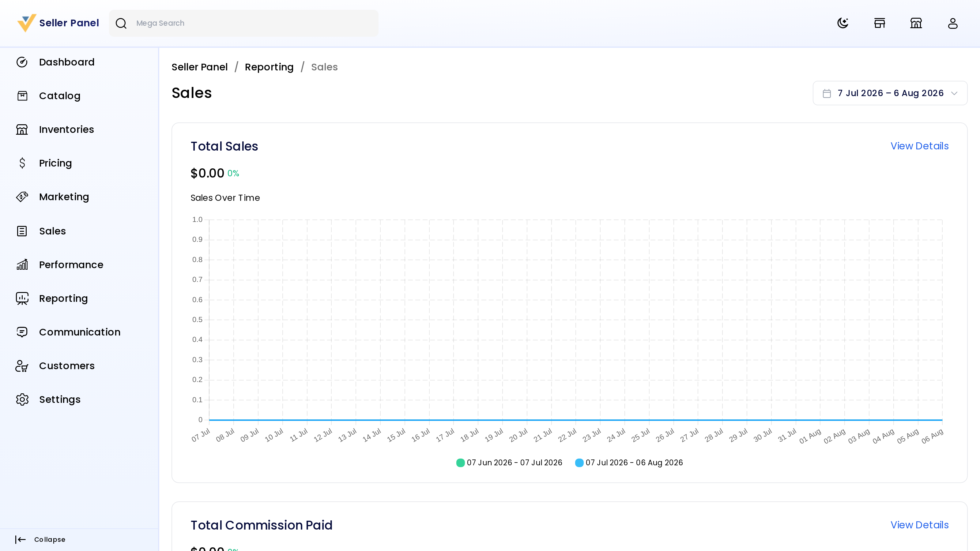Click the Sales page heading
Viewport: 980px width, 551px height.
coord(191,93)
